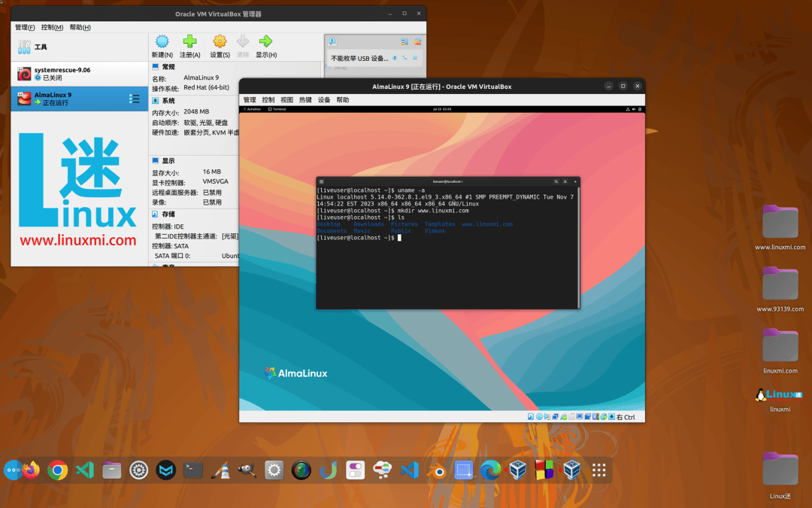Click the terminal hamburger menu button
The width and height of the screenshot is (812, 508).
click(x=565, y=181)
